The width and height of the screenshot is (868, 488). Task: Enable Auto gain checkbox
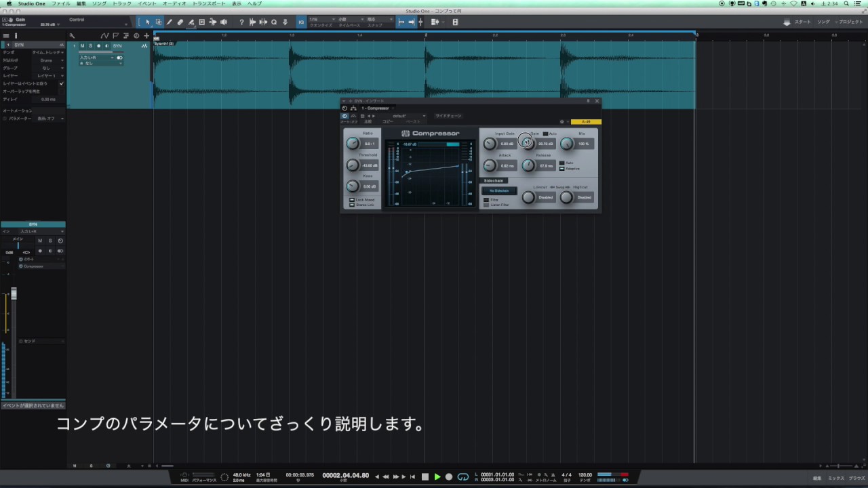(x=545, y=134)
